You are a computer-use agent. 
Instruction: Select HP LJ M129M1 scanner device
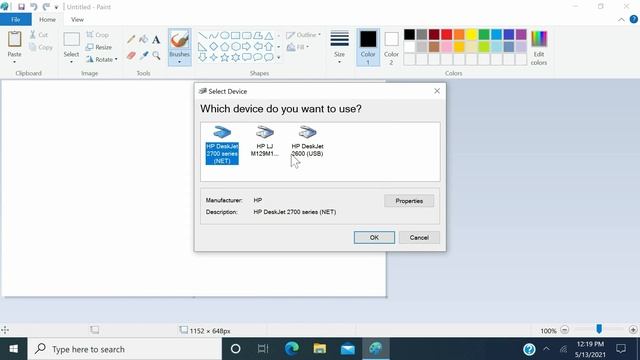pos(264,142)
